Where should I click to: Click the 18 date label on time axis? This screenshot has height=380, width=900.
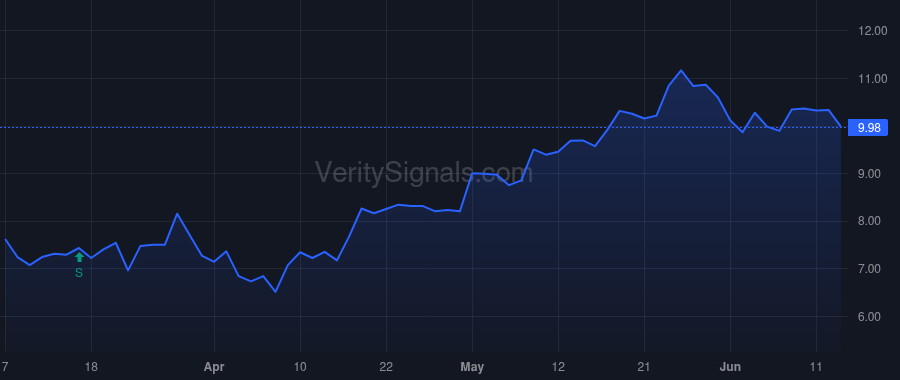(91, 367)
